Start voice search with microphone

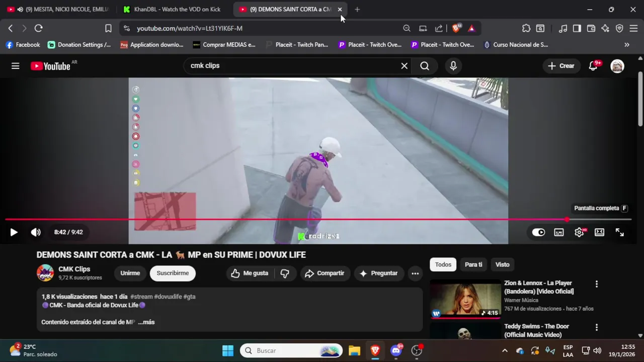point(453,66)
